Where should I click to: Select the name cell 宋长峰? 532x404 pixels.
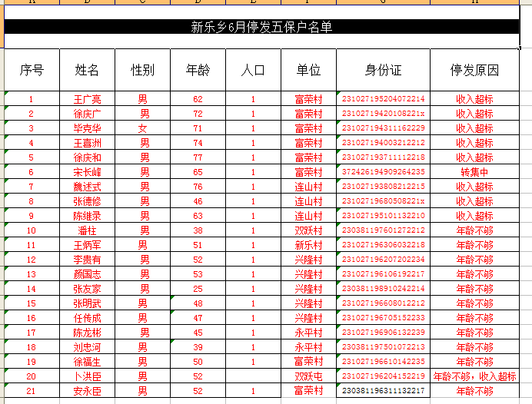tap(87, 172)
